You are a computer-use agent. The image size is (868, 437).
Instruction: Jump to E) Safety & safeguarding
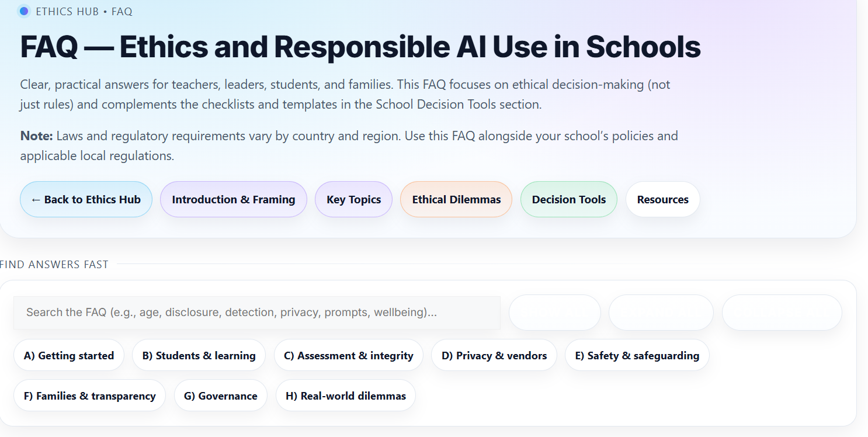[637, 355]
